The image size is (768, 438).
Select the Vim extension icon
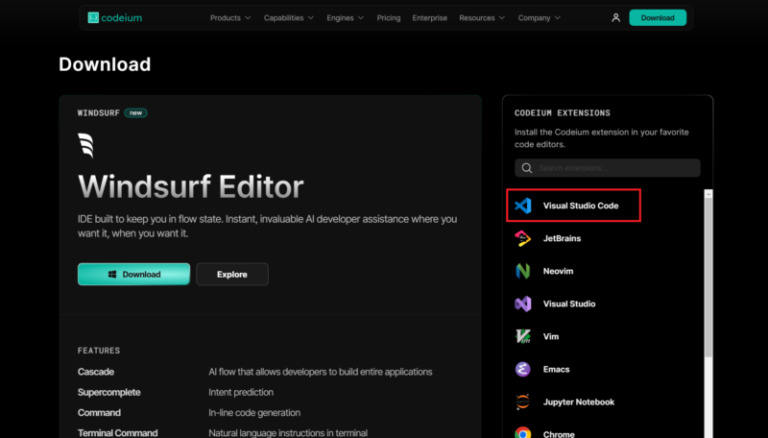[522, 336]
